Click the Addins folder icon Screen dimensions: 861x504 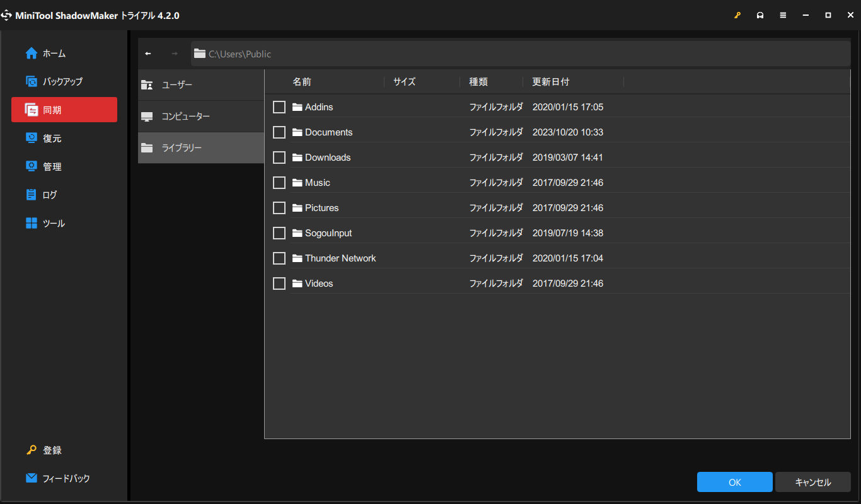(298, 107)
